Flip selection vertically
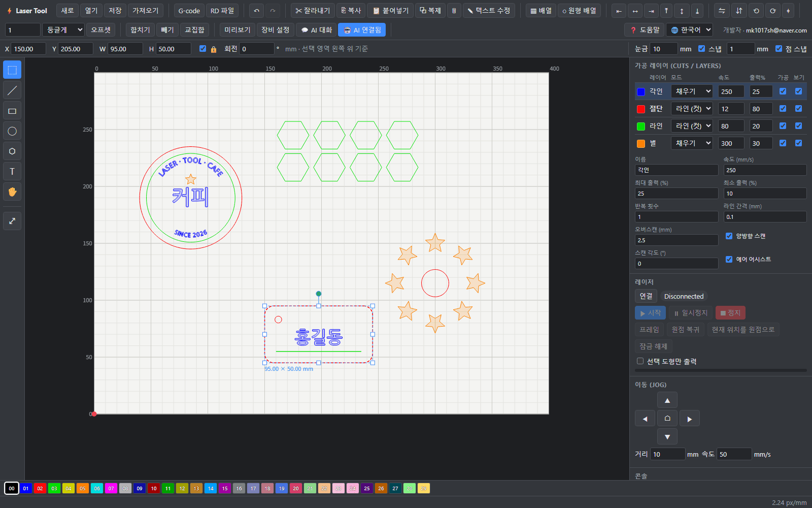This screenshot has width=812, height=508. pos(739,11)
